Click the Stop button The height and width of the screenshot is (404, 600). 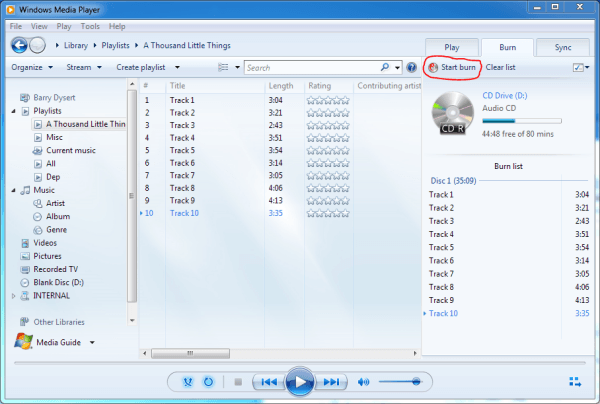pyautogui.click(x=238, y=382)
